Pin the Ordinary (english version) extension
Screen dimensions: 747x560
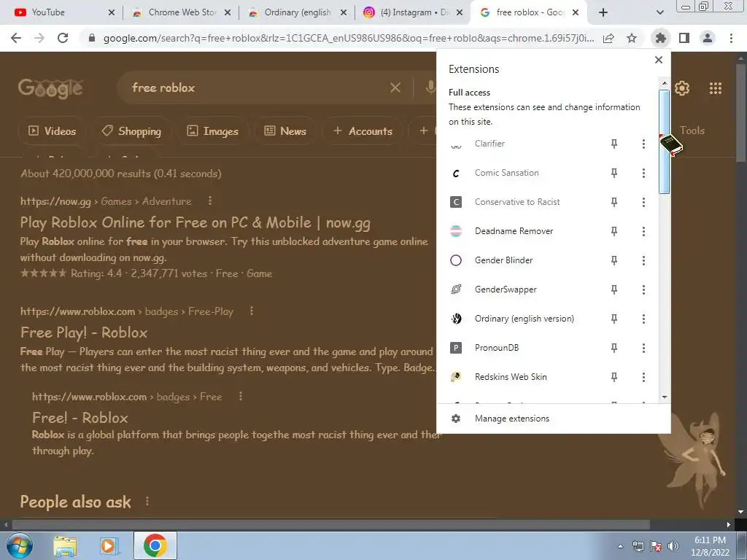[614, 319]
